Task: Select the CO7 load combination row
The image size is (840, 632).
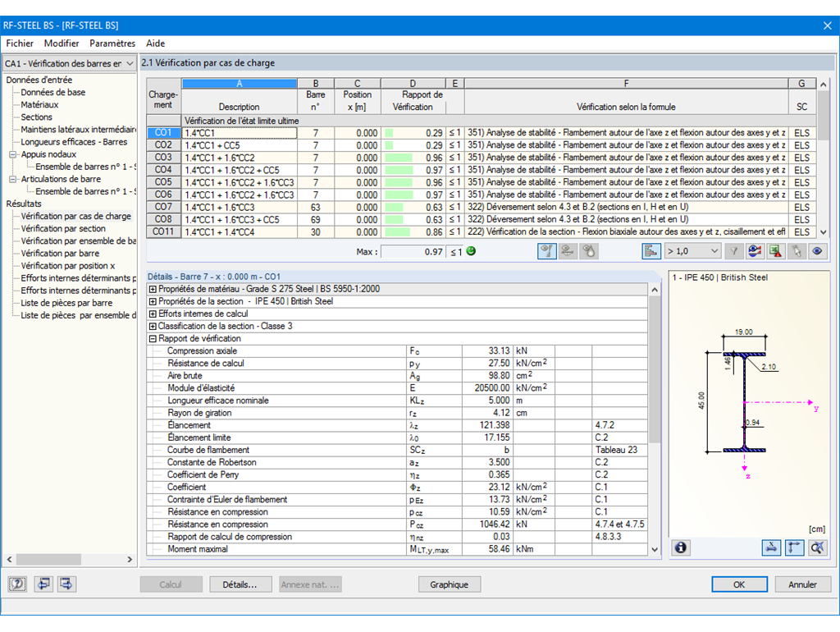Action: [163, 207]
